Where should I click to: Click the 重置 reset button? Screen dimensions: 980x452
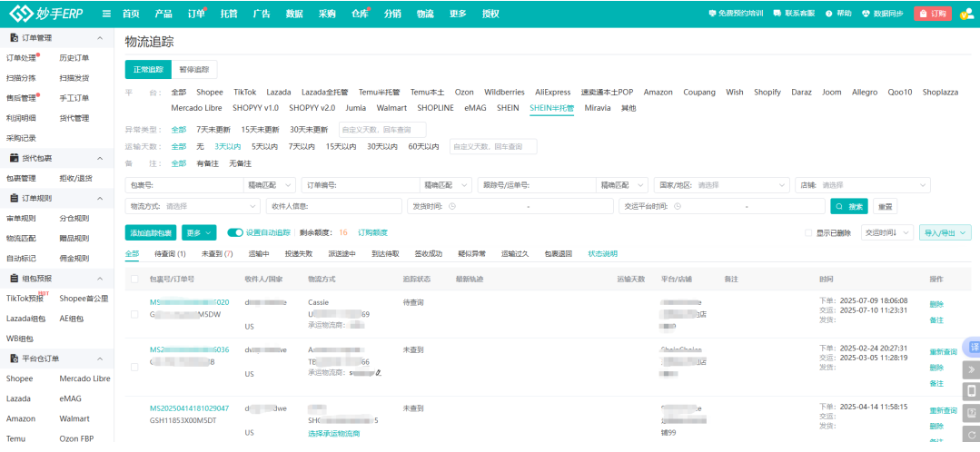pyautogui.click(x=886, y=206)
